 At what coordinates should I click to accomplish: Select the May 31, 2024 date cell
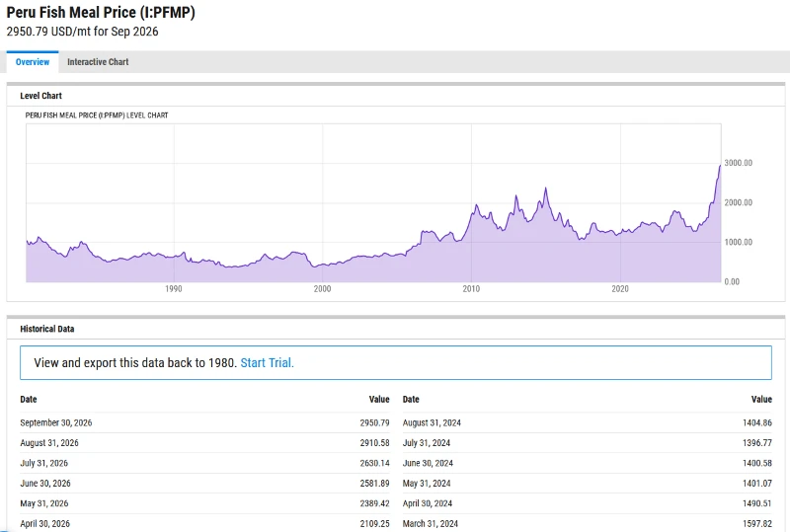(x=427, y=483)
